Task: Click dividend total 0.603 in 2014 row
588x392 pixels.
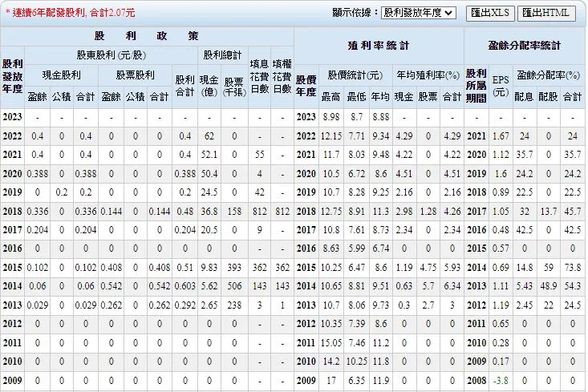Action: click(x=185, y=286)
